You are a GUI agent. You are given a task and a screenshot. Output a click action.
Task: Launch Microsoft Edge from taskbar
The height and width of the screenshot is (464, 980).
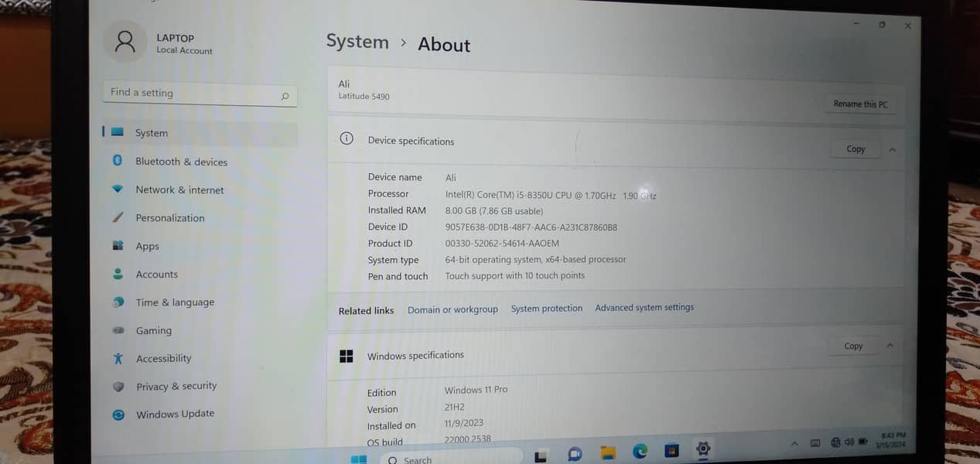pos(640,451)
